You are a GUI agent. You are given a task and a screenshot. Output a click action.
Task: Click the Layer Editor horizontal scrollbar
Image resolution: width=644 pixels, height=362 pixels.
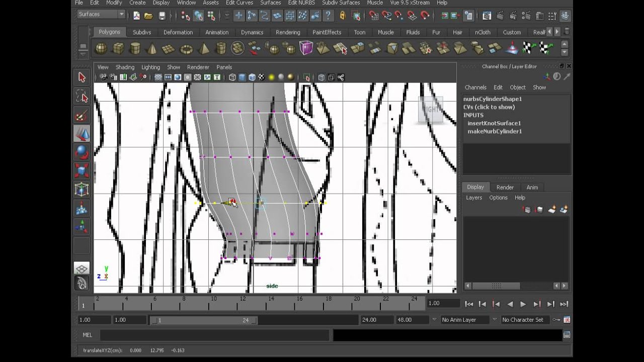tap(496, 286)
